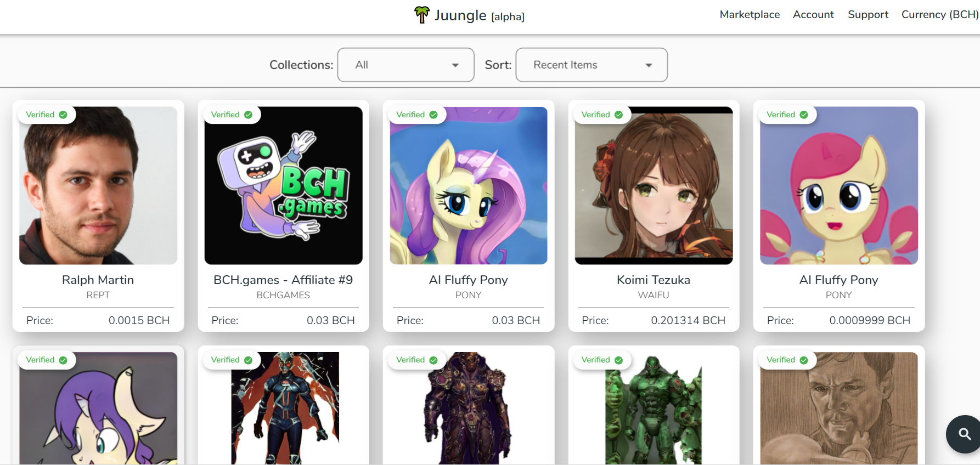
Task: Click Verified badge on the 0.0009999 BCH Fluffy Pony
Action: 787,115
